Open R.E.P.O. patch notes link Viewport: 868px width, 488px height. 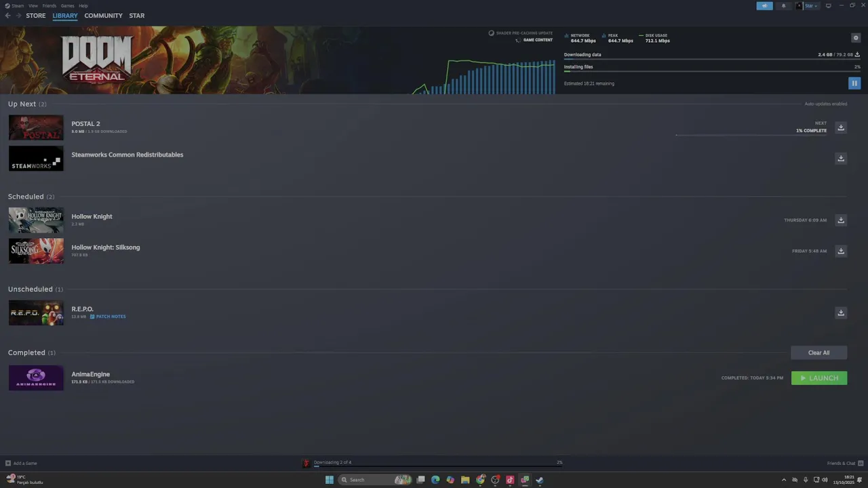[108, 317]
